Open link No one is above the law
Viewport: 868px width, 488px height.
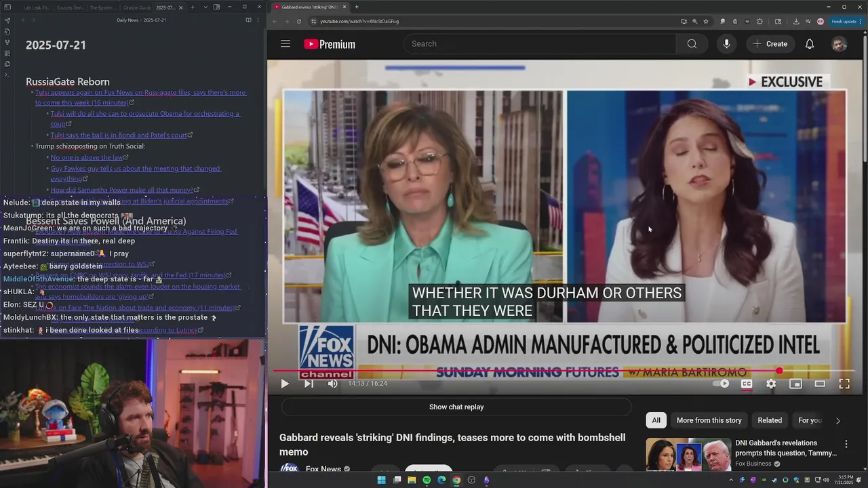[x=86, y=157]
